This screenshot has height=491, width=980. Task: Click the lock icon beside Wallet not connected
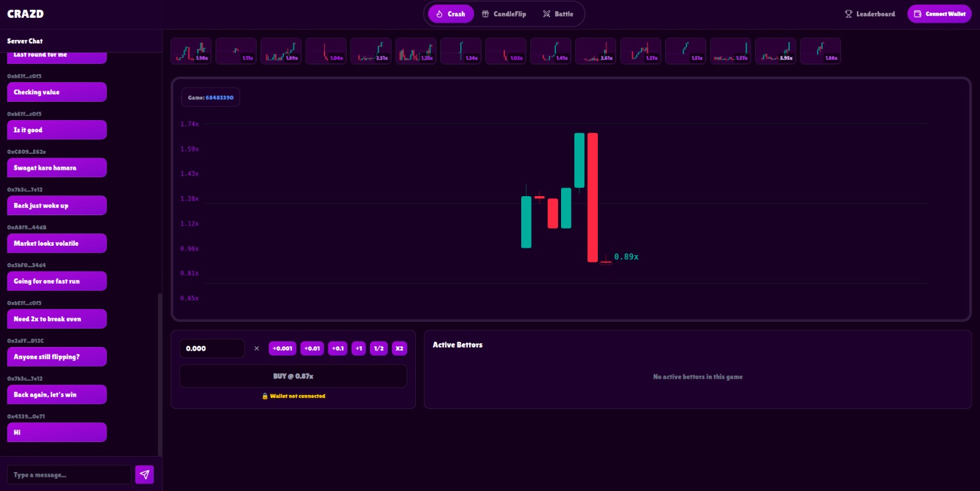point(265,396)
